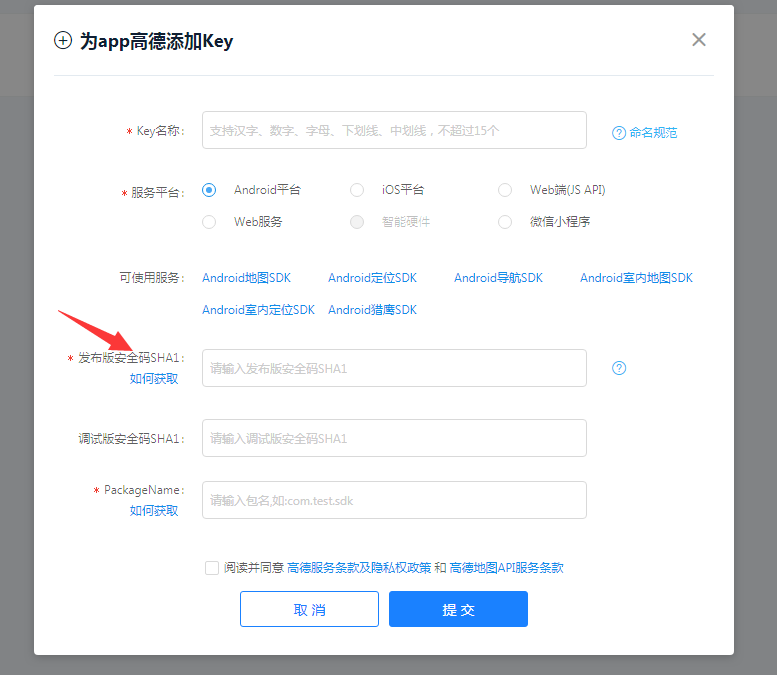Choose the Web端(JS API) platform option
Screen dimensions: 777x675
click(505, 190)
